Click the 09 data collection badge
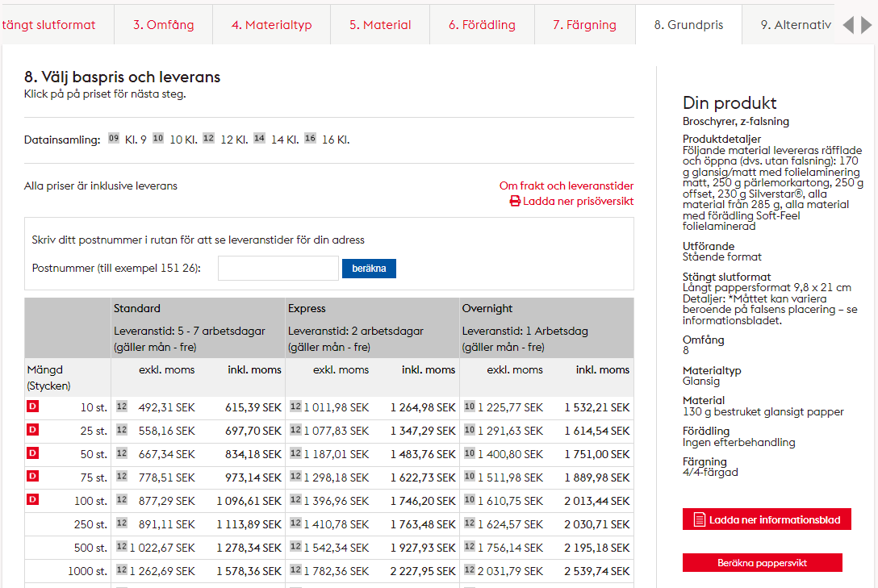The width and height of the screenshot is (878, 588). [114, 139]
